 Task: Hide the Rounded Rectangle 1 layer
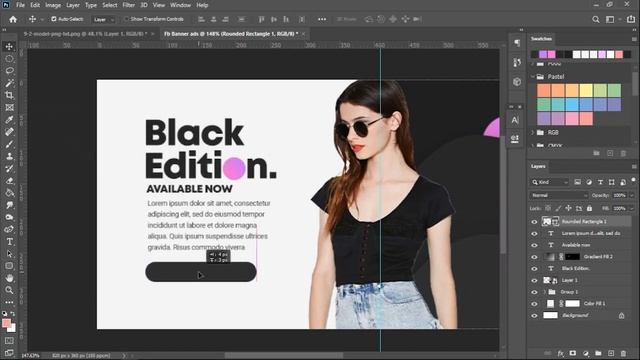[534, 222]
